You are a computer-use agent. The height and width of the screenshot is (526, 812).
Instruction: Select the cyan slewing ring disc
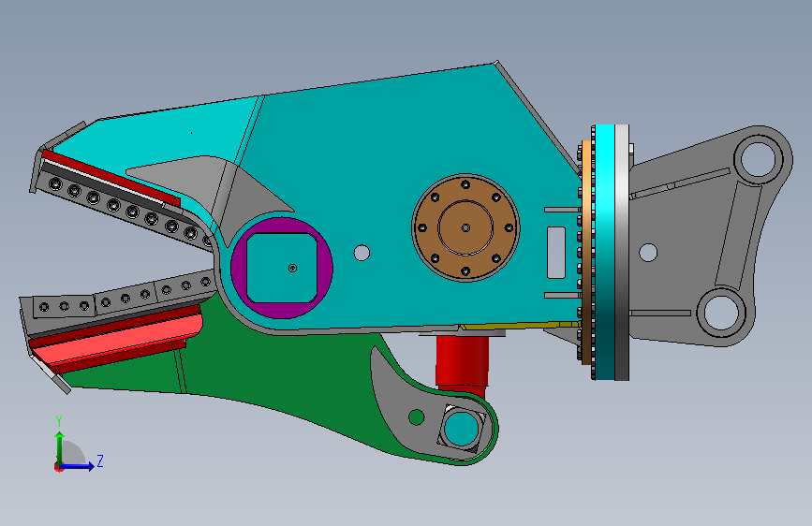click(x=604, y=252)
